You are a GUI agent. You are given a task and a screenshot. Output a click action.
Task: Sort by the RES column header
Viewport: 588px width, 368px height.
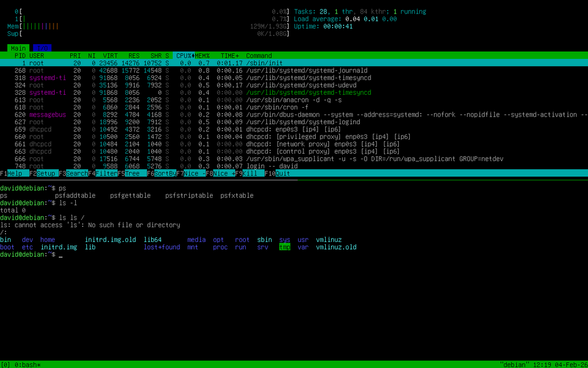(x=134, y=55)
